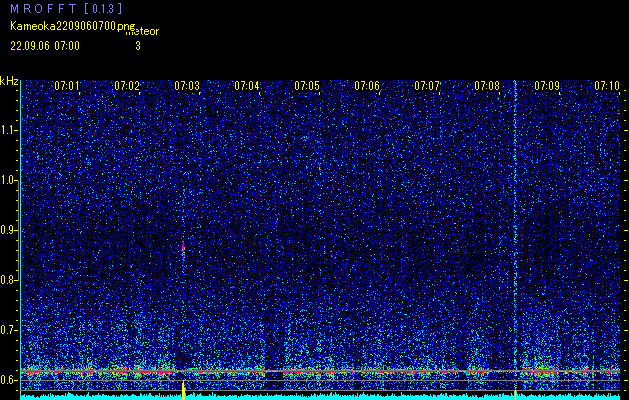The image size is (629, 400).
Task: Click the 07:02 time axis label
Action: click(127, 86)
